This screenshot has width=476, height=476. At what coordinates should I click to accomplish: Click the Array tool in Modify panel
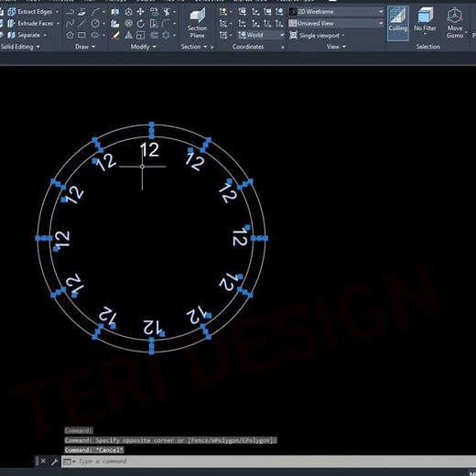pyautogui.click(x=166, y=35)
